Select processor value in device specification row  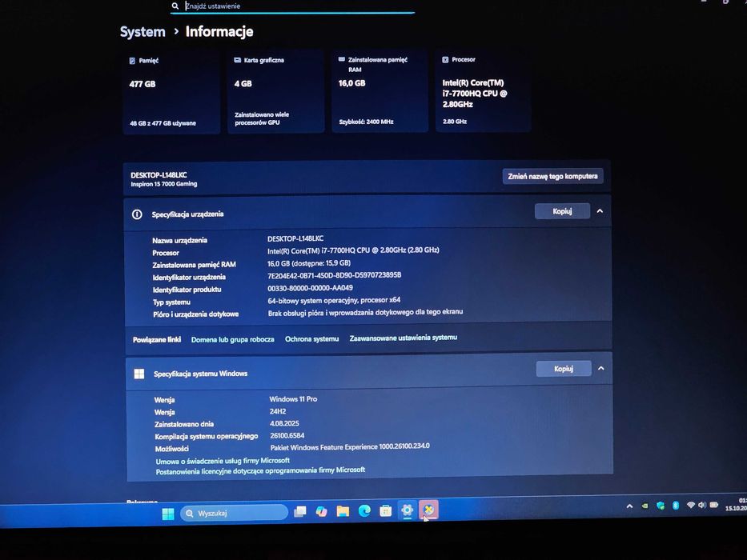[353, 250]
